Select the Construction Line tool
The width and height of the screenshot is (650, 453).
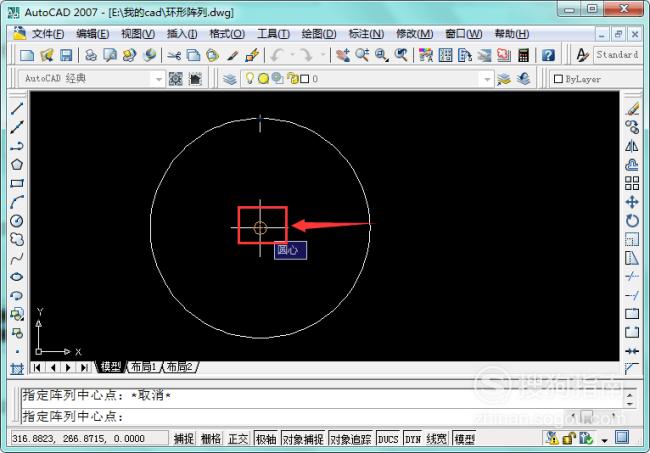click(17, 127)
